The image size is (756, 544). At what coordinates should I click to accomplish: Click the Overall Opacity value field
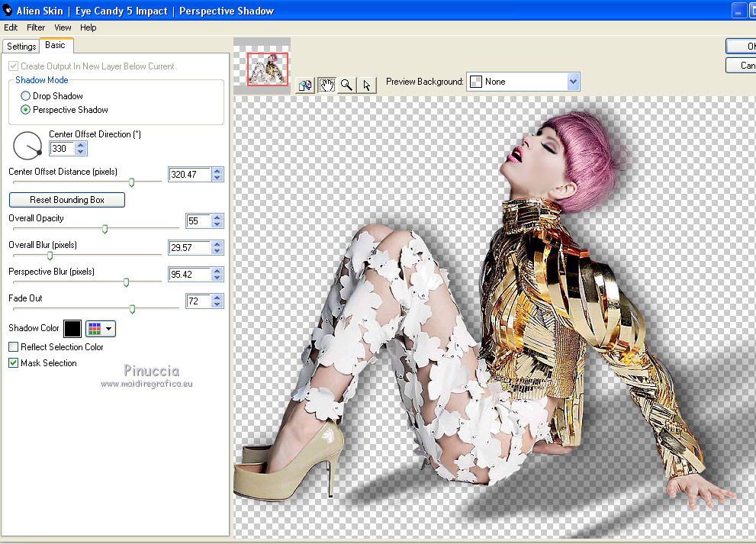pos(198,220)
